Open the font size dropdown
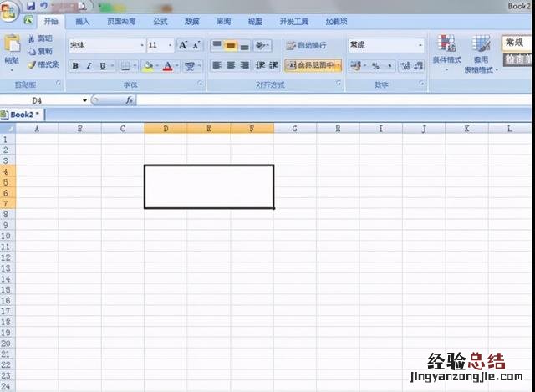Viewport: 535px width, 392px height. pos(170,45)
